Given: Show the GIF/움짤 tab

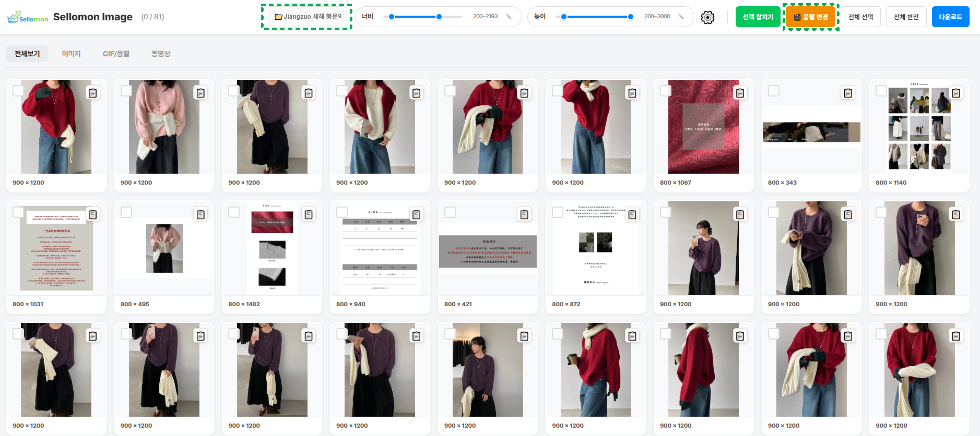Looking at the screenshot, I should point(116,54).
